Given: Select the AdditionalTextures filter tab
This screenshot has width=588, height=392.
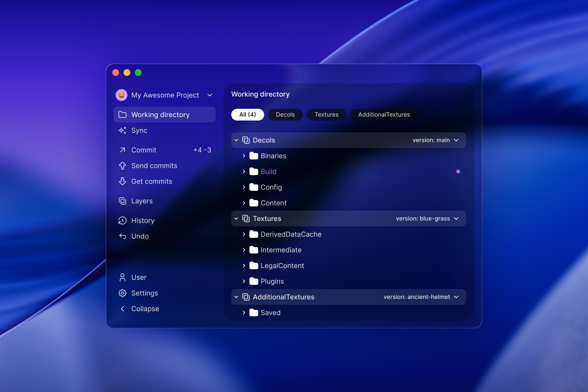Looking at the screenshot, I should coord(384,114).
